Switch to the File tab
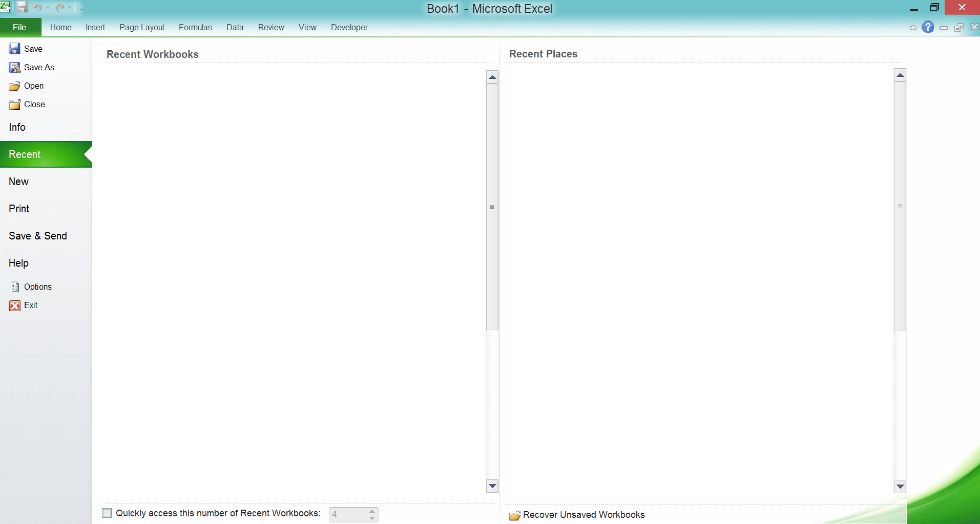Viewport: 980px width, 524px height. pyautogui.click(x=20, y=27)
